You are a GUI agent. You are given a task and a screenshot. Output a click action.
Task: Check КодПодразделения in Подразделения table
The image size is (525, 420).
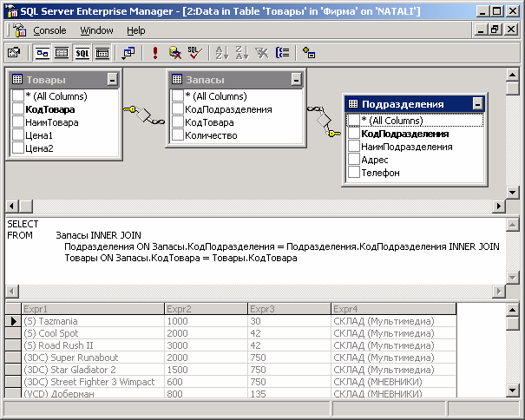tap(353, 134)
